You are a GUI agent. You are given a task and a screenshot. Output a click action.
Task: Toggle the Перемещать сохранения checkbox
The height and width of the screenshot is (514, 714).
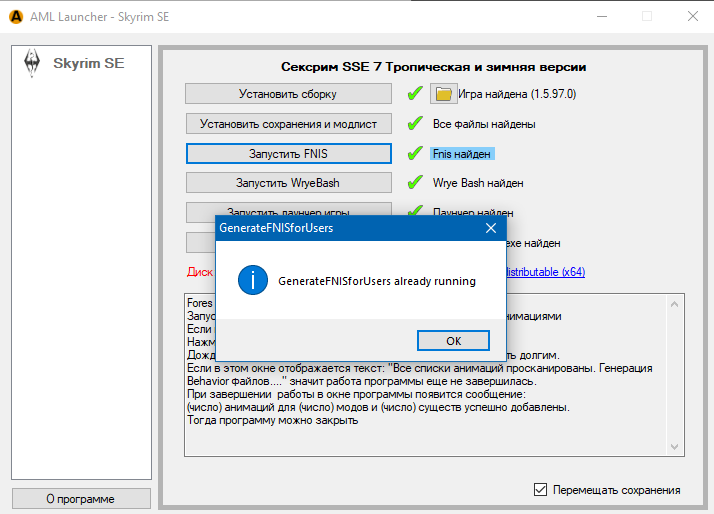(x=541, y=490)
